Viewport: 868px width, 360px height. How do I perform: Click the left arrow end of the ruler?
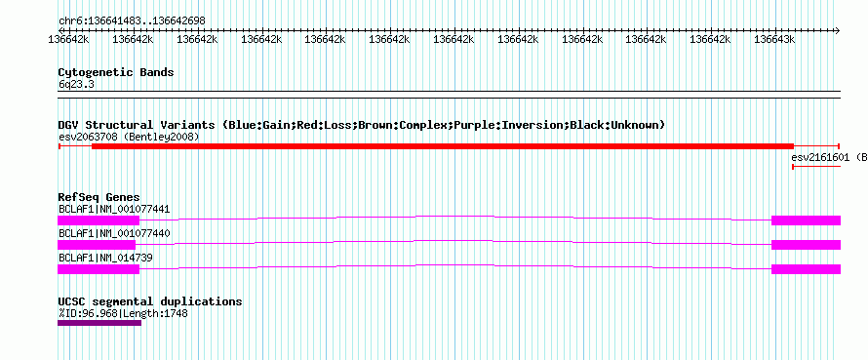[x=61, y=30]
